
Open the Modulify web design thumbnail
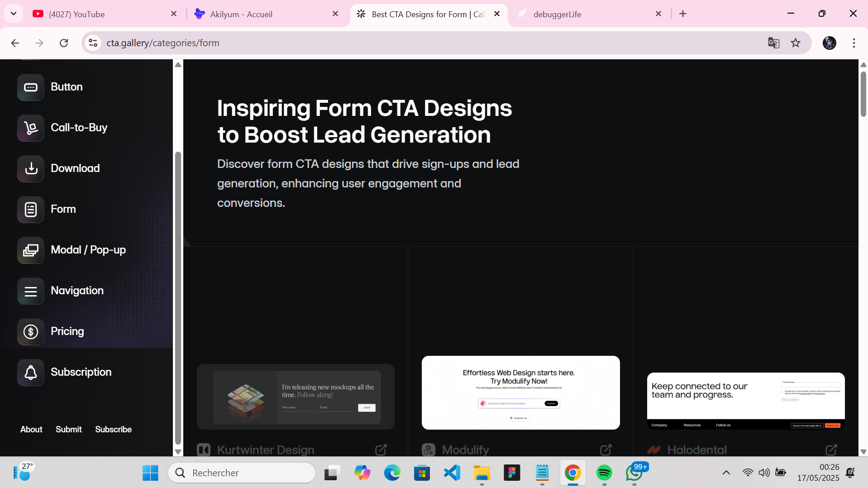point(521,392)
